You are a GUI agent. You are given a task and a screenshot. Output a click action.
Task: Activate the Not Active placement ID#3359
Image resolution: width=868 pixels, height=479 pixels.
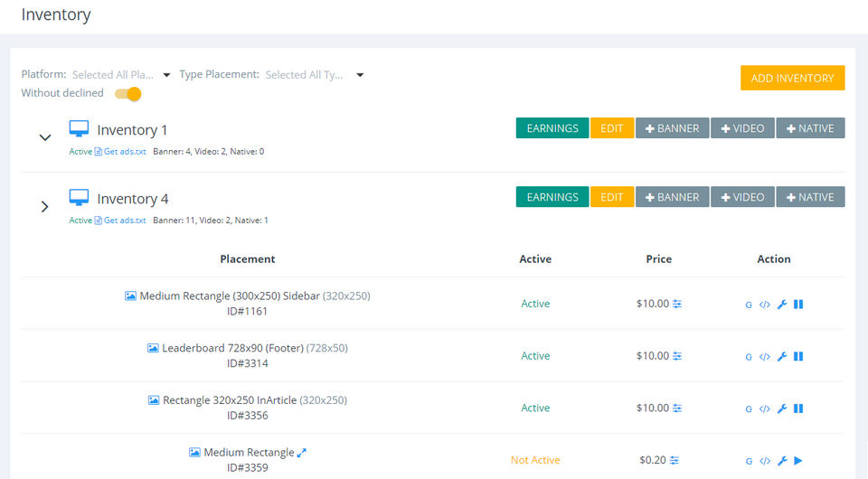coord(798,461)
